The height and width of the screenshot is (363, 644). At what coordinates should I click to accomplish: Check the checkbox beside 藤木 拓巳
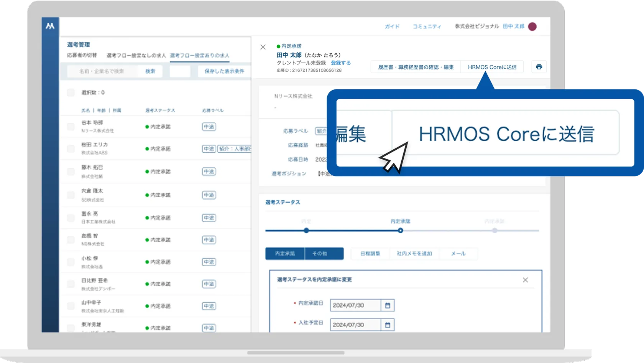(x=71, y=171)
